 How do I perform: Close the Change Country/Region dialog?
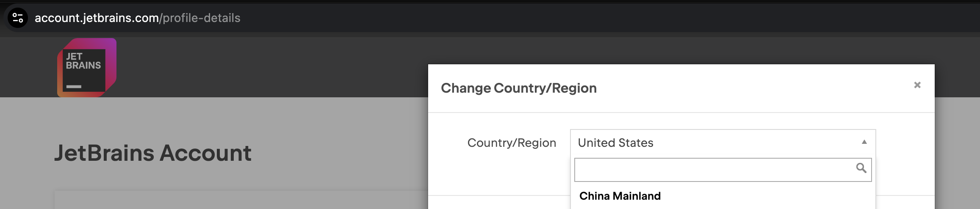click(917, 85)
